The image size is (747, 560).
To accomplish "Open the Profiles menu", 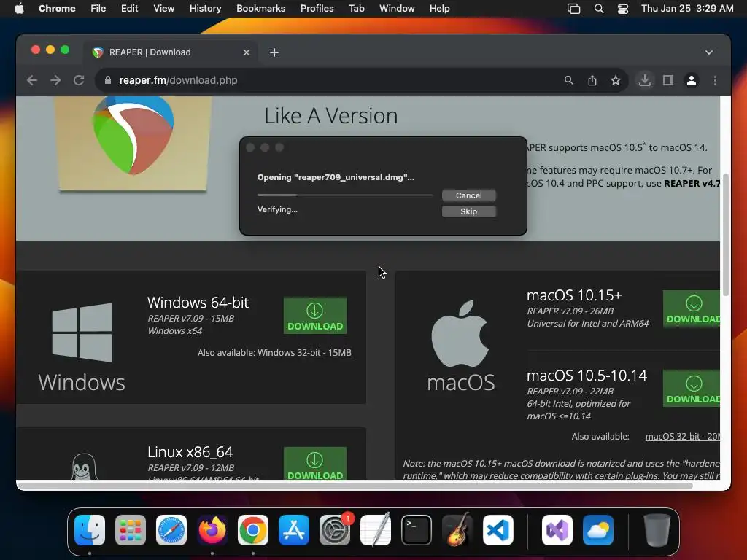I will point(317,9).
